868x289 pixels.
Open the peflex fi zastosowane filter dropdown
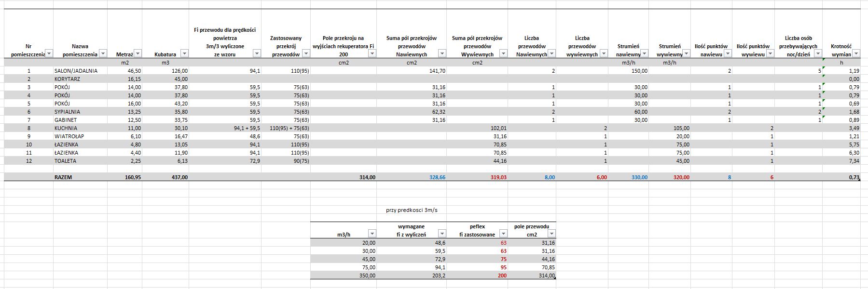point(503,234)
